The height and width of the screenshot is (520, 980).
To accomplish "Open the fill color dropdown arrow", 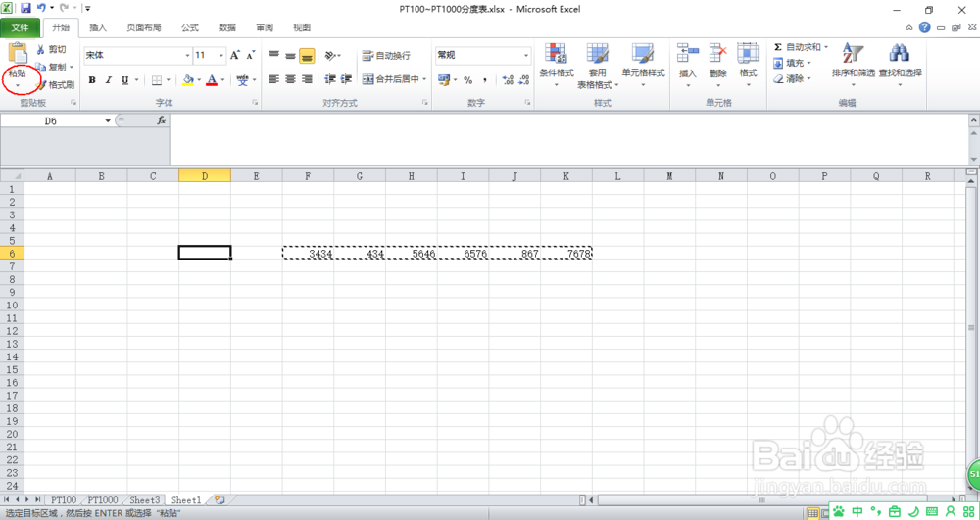I will pos(199,80).
